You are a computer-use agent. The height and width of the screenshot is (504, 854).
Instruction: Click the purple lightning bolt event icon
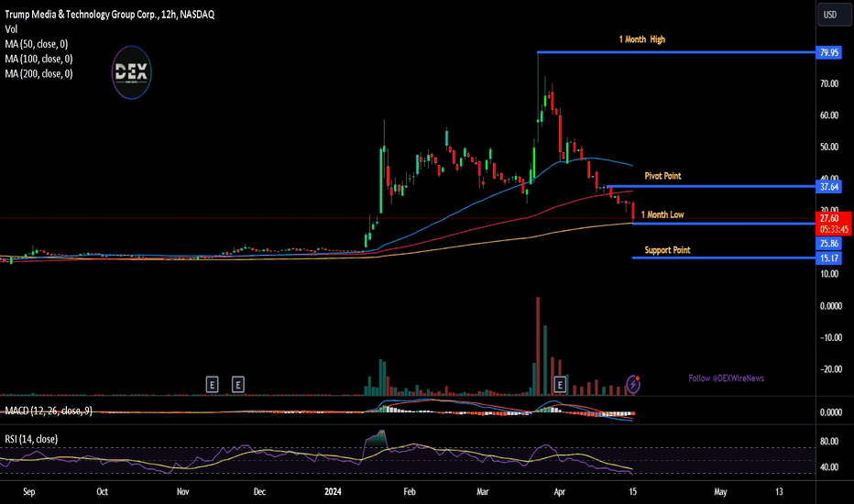tap(633, 384)
